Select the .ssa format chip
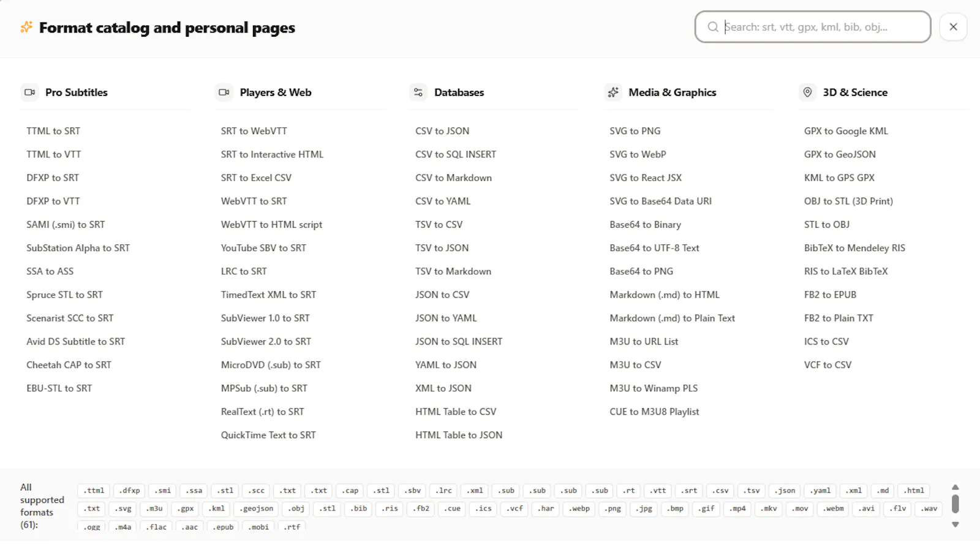Screen dimensions: 980x560 [194, 491]
